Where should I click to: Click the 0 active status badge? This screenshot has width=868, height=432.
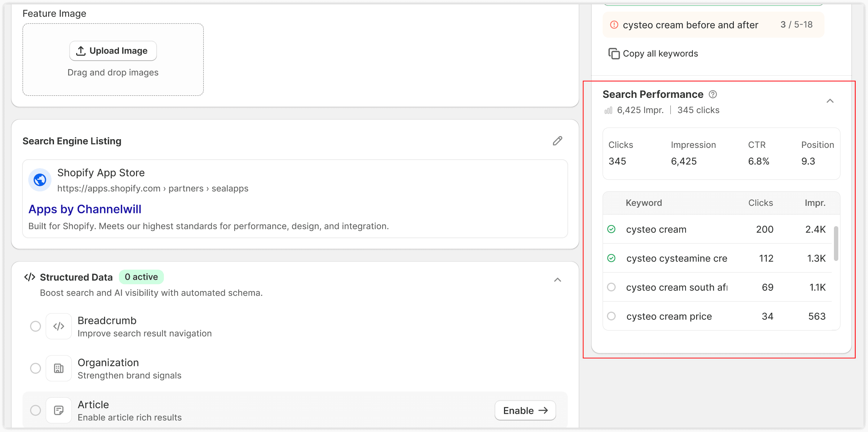(141, 277)
